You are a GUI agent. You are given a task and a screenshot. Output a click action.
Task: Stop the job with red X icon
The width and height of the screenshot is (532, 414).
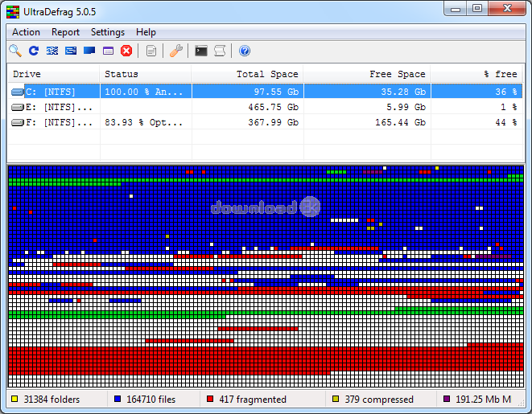(126, 51)
